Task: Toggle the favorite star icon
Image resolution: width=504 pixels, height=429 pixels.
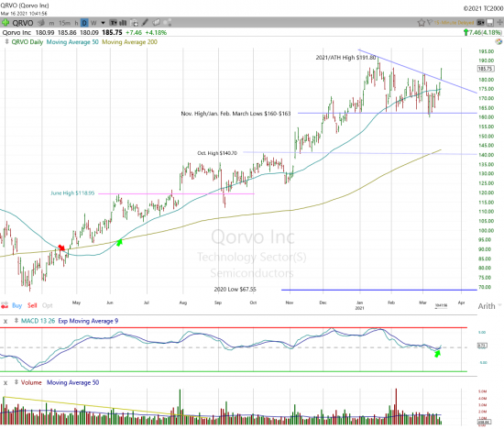Action: 422,23
